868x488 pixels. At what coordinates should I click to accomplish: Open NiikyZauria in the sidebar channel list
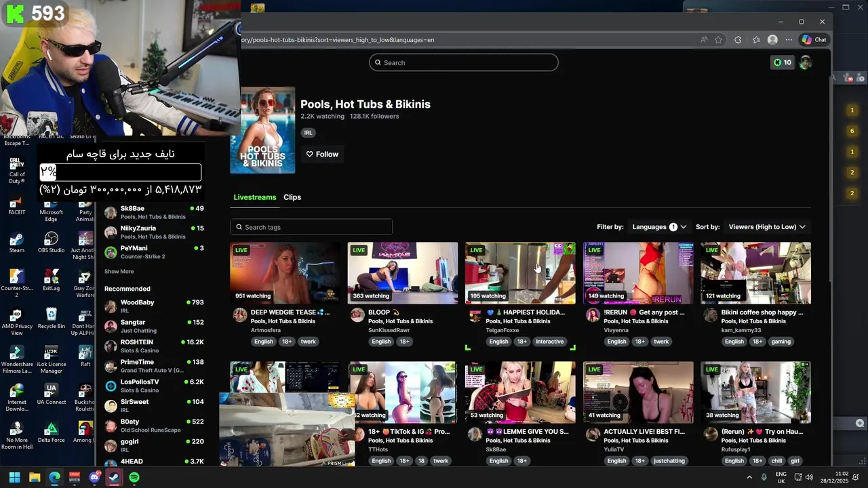pyautogui.click(x=154, y=232)
